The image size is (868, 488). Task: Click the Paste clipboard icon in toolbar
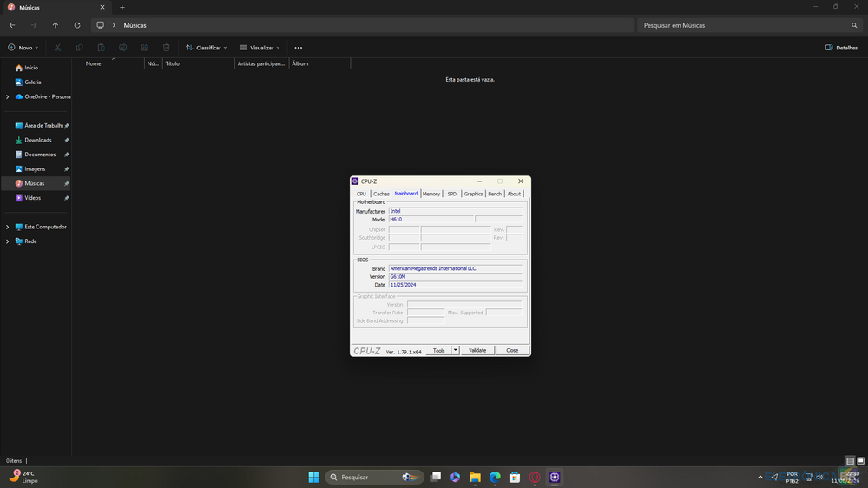click(x=101, y=48)
